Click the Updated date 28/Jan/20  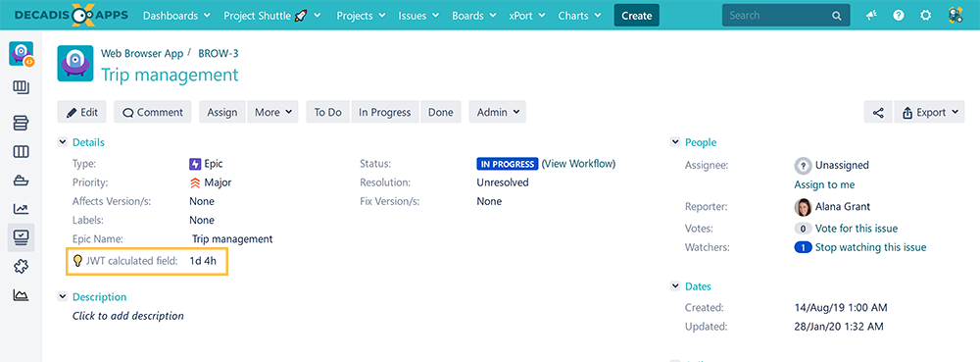838,327
